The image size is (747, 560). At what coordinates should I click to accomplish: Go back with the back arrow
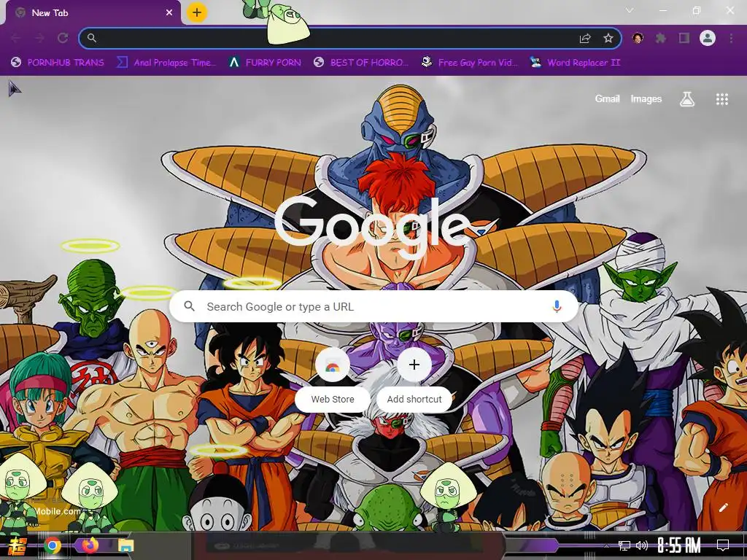point(16,38)
